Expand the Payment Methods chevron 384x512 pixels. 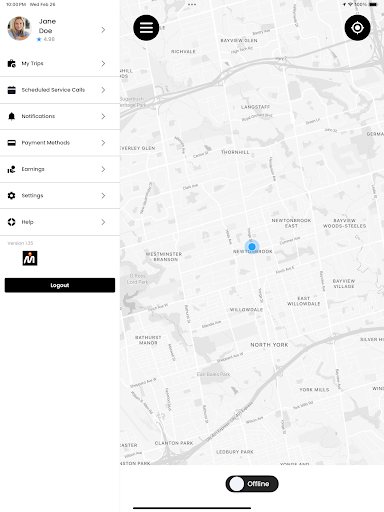pyautogui.click(x=103, y=143)
